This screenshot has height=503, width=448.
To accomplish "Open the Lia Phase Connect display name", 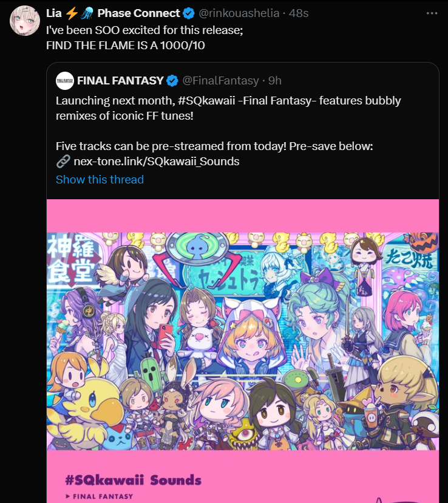I will pos(113,13).
